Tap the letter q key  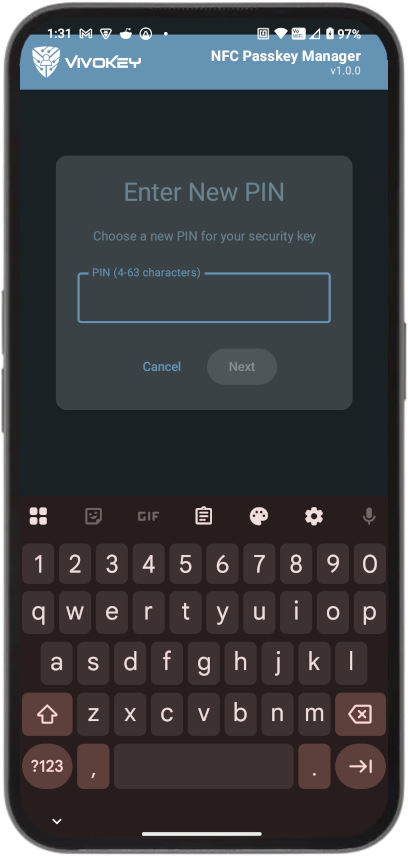[x=38, y=613]
